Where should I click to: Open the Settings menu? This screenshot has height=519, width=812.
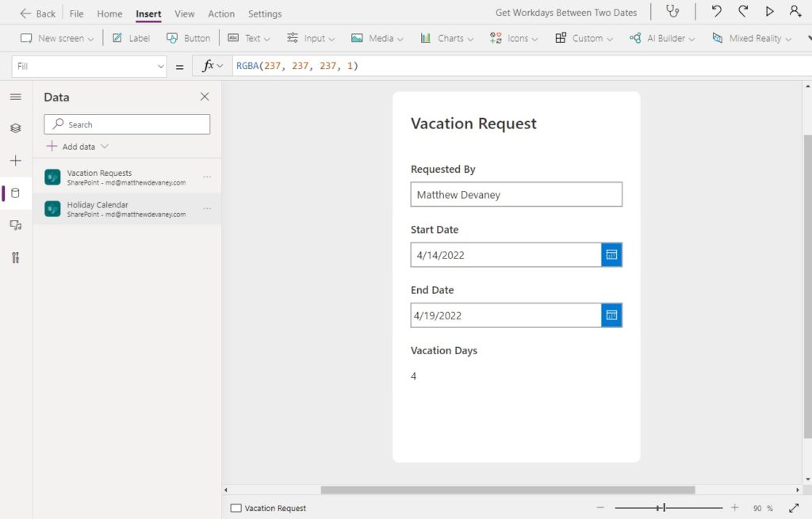[265, 13]
